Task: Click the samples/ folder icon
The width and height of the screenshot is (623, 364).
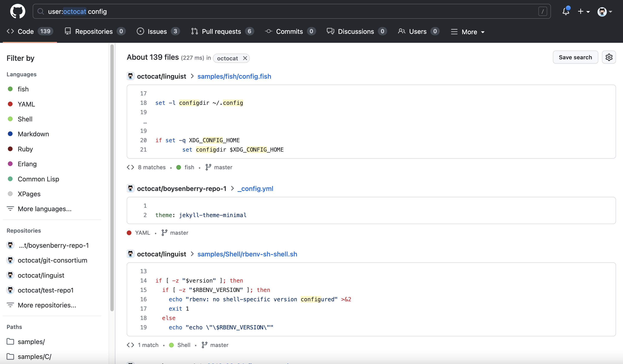Action: pyautogui.click(x=10, y=341)
